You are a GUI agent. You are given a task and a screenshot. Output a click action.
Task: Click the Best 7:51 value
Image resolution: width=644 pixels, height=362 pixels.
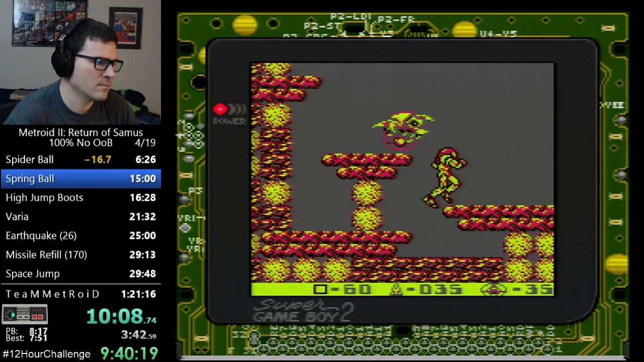[38, 338]
